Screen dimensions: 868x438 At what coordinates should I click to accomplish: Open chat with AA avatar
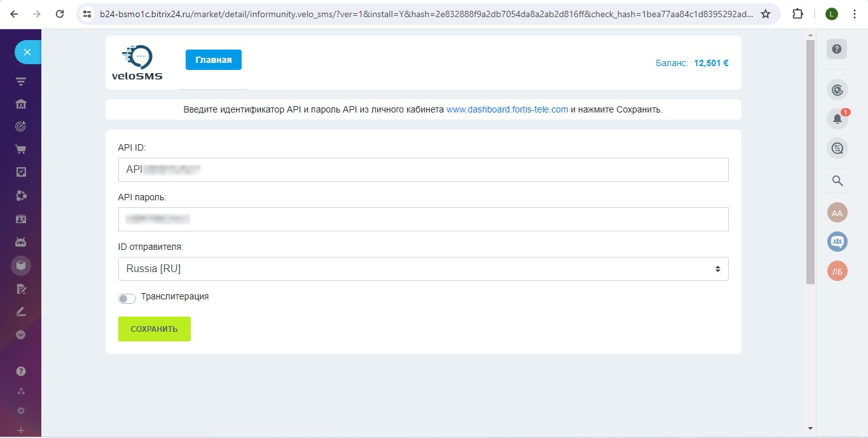click(x=837, y=213)
